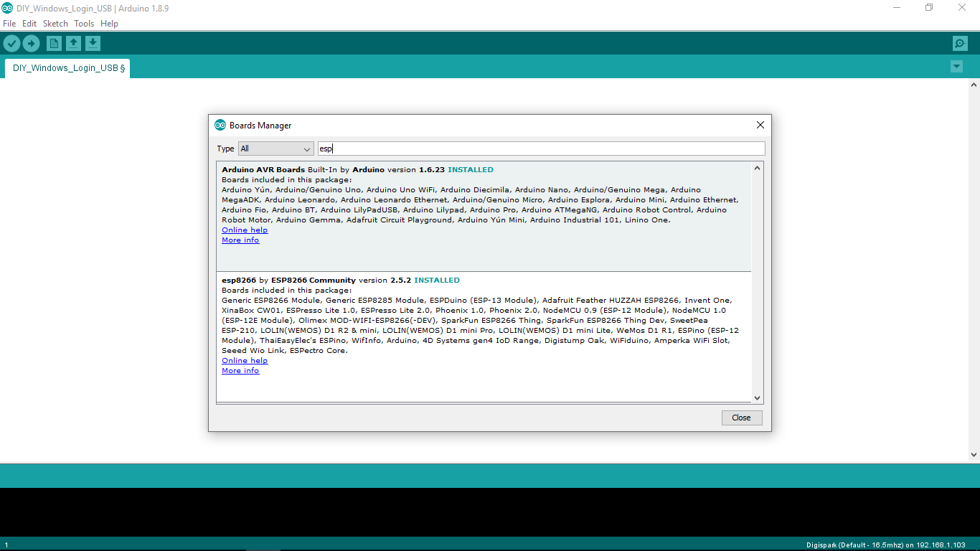Open the Type filter dropdown in Boards Manager

pyautogui.click(x=275, y=149)
